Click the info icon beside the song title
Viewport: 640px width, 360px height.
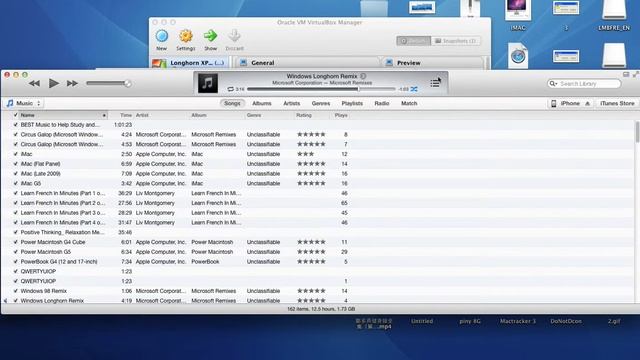(x=363, y=76)
